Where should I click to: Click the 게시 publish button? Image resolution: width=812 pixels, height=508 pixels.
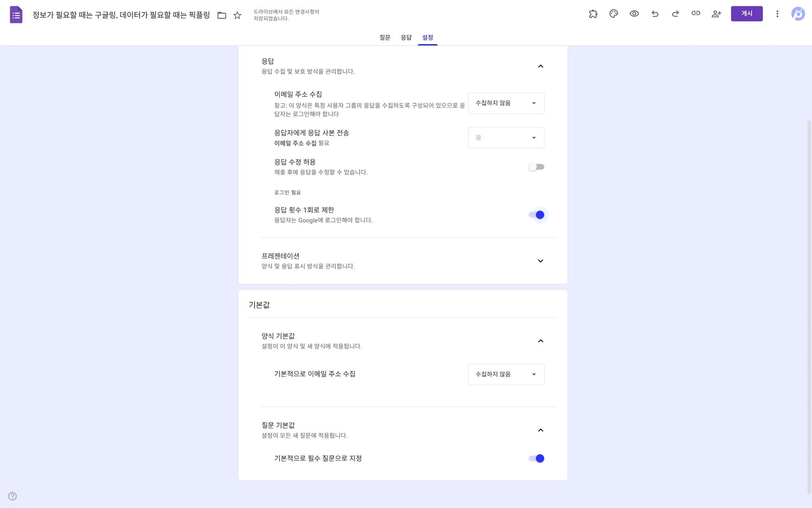(746, 14)
